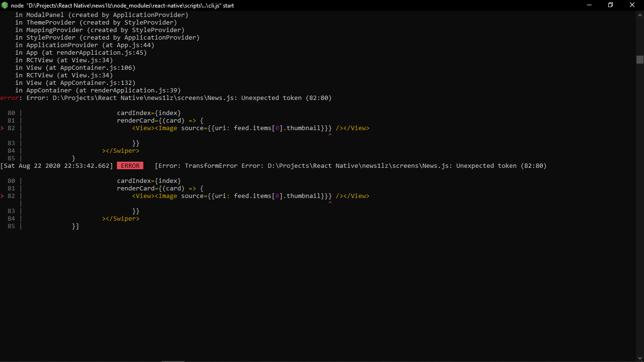
Task: Click first 'renderCard={(card) => {' line
Action: pos(160,121)
